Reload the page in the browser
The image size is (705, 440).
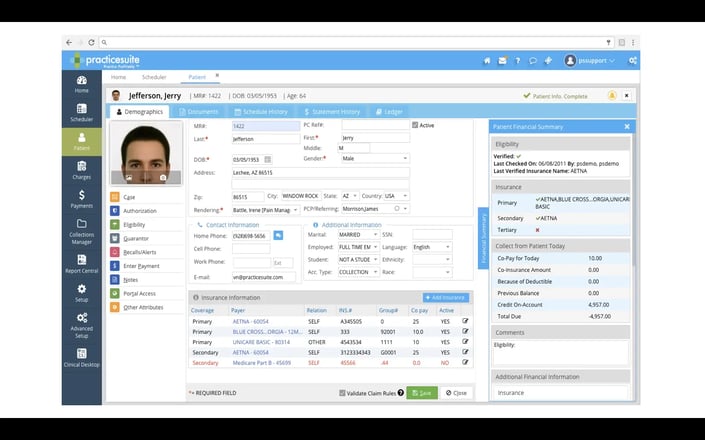(x=91, y=42)
